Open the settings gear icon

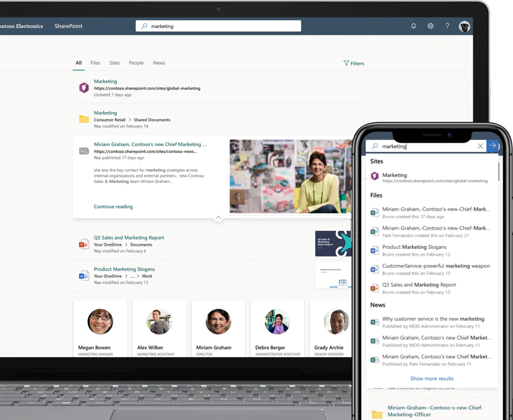430,26
